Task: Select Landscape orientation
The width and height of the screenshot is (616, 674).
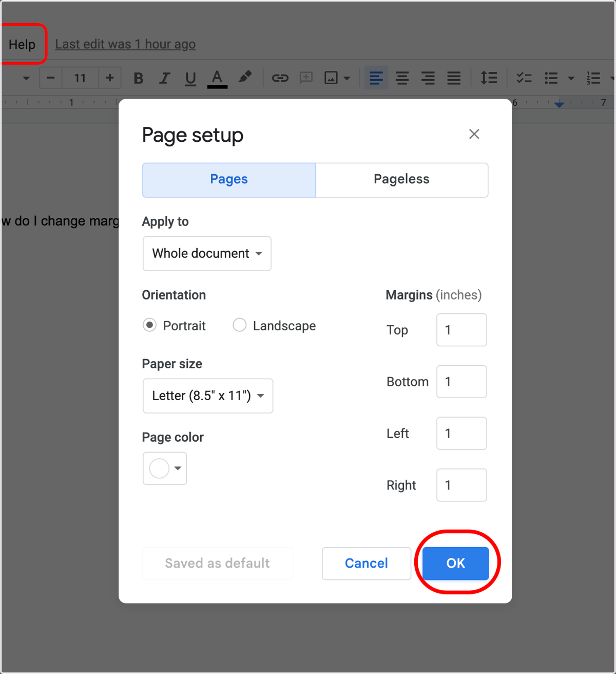Action: click(240, 325)
